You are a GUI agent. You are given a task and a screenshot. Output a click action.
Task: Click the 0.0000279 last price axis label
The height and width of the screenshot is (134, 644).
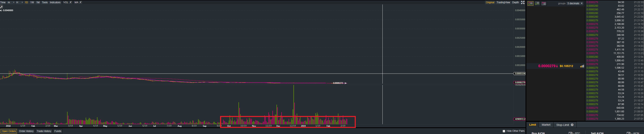[519, 82]
